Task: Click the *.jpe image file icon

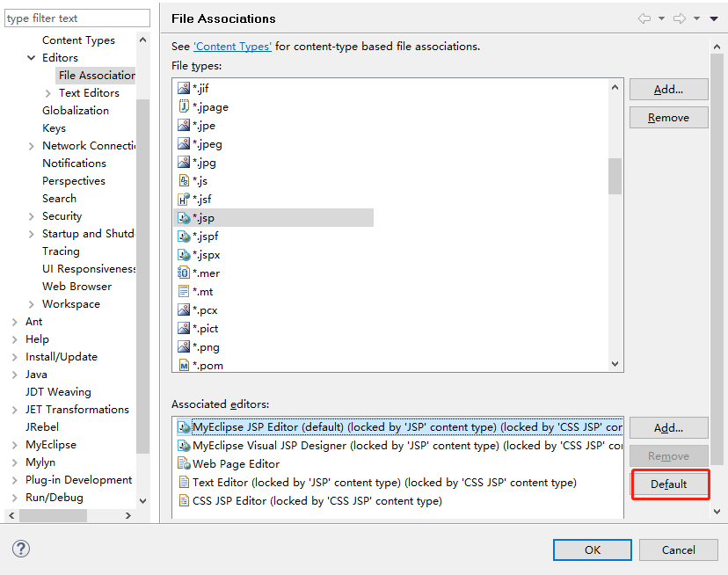Action: (x=184, y=126)
